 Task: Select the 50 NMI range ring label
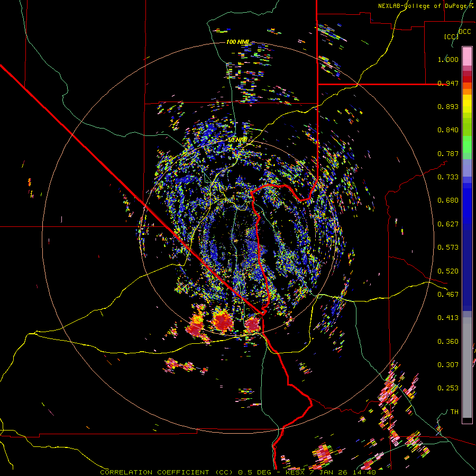point(237,140)
